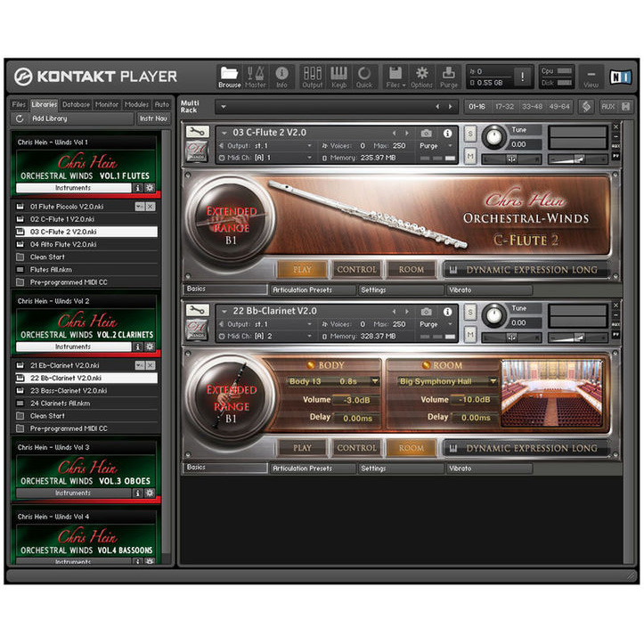Show the on-screen Keyb keyboard
This screenshot has width=644, height=644.
tap(338, 77)
